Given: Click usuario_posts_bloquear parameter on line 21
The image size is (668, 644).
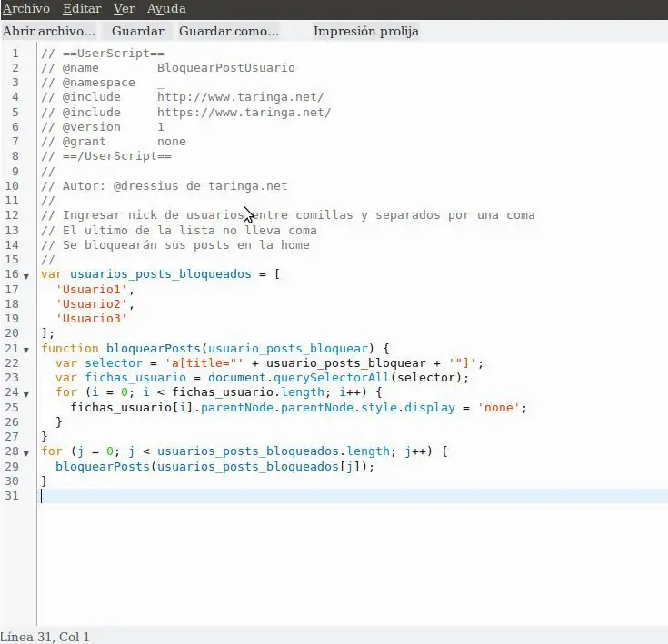Looking at the screenshot, I should coord(288,349).
